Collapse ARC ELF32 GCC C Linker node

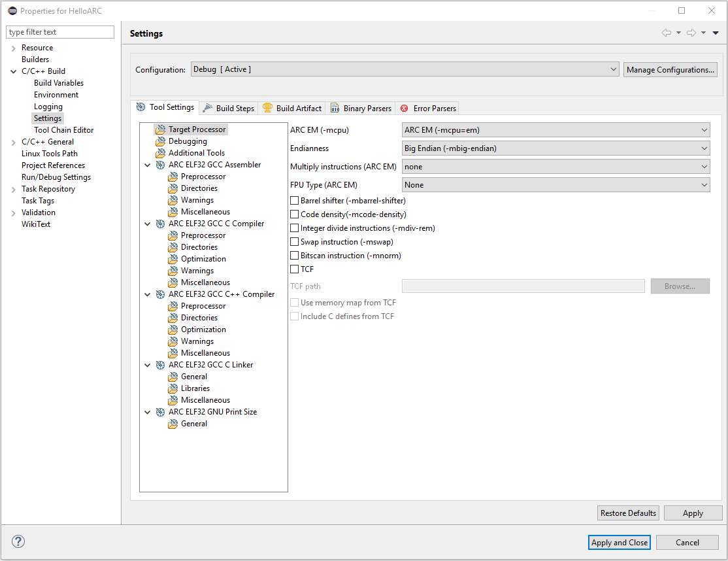[x=148, y=365]
